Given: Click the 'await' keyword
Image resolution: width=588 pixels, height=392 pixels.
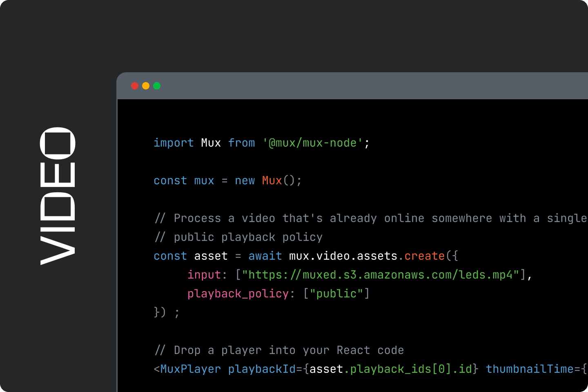Looking at the screenshot, I should pyautogui.click(x=265, y=256).
